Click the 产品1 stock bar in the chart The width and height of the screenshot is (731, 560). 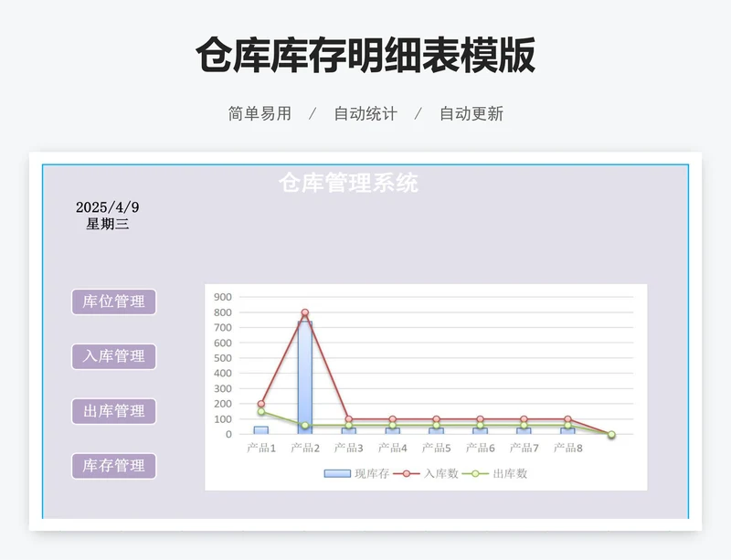[x=261, y=430]
